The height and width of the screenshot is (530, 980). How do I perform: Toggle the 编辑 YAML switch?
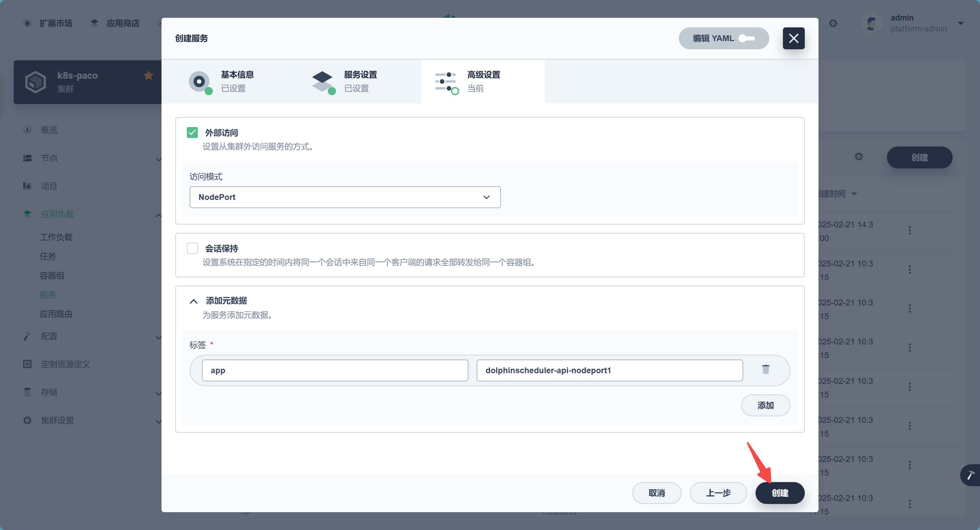pyautogui.click(x=746, y=38)
